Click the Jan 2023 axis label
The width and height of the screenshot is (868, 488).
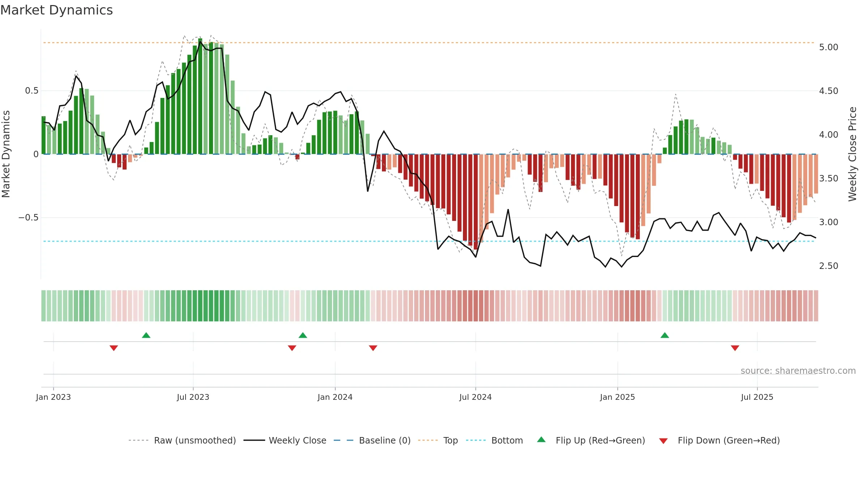[54, 397]
